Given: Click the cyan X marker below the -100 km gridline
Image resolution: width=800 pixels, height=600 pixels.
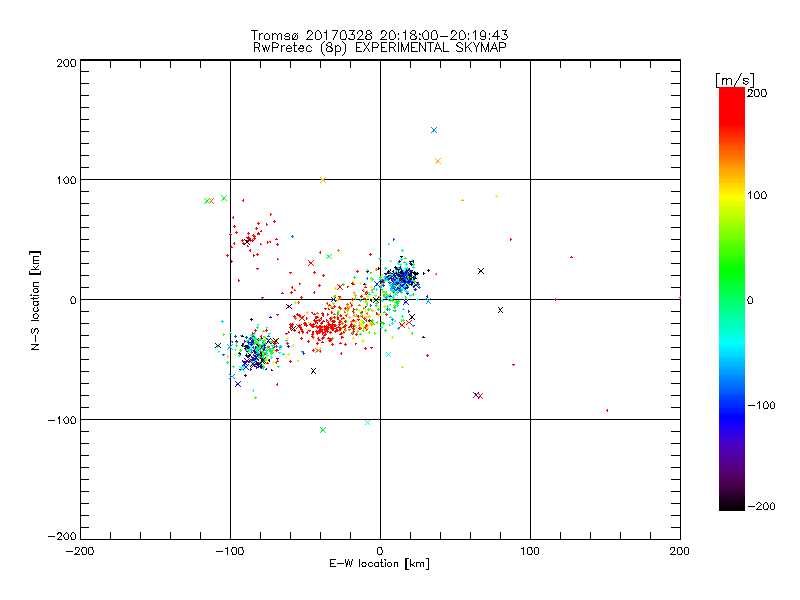Looking at the screenshot, I should tap(367, 422).
